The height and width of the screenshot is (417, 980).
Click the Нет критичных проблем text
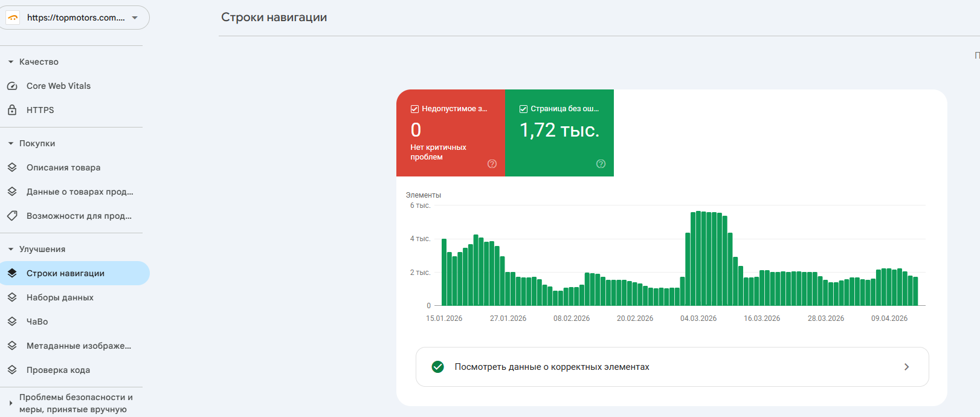pos(438,152)
